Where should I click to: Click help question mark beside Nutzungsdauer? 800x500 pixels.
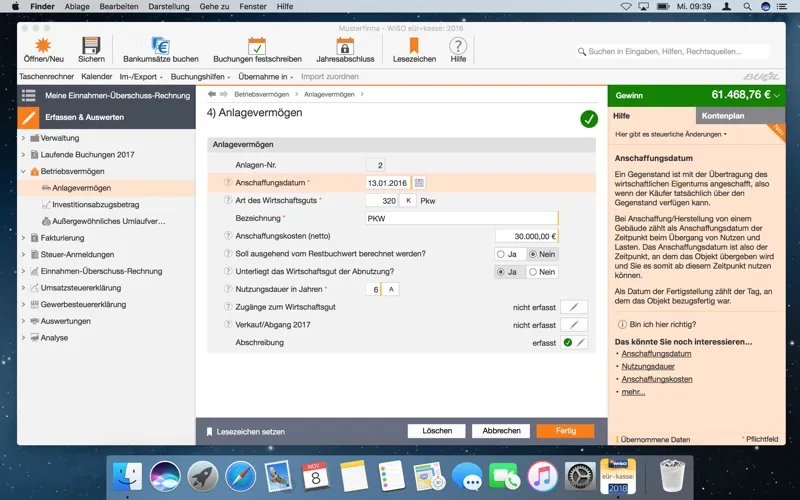(x=228, y=289)
